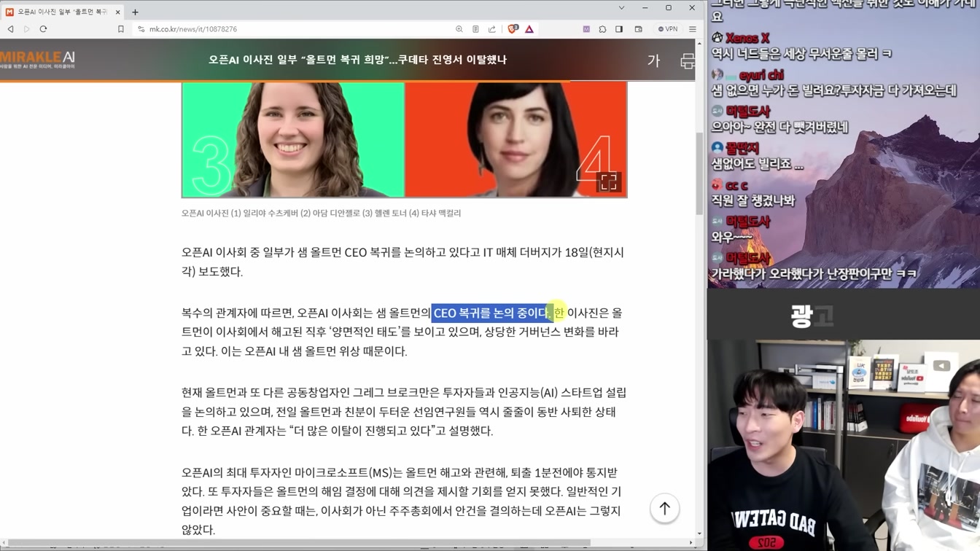980x551 pixels.
Task: Click the image caption starting 오픈AI 이사진 (1)
Action: point(321,214)
